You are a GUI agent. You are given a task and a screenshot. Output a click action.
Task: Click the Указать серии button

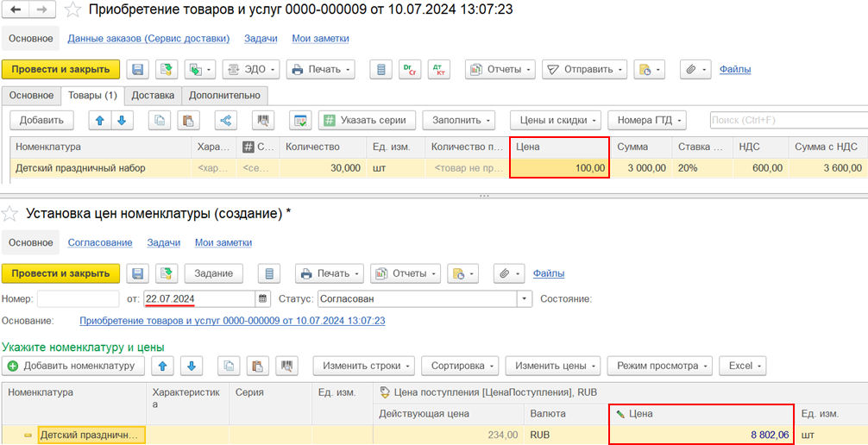[x=368, y=120]
